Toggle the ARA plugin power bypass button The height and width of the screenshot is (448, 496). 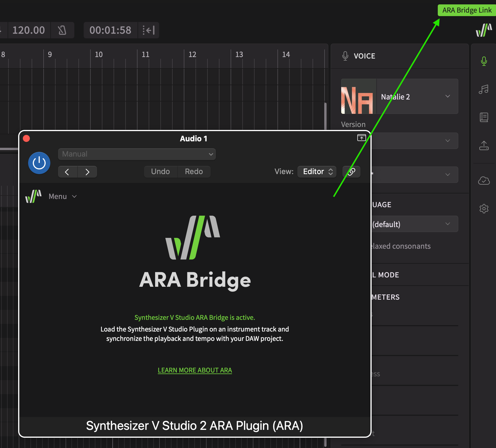[x=39, y=163]
